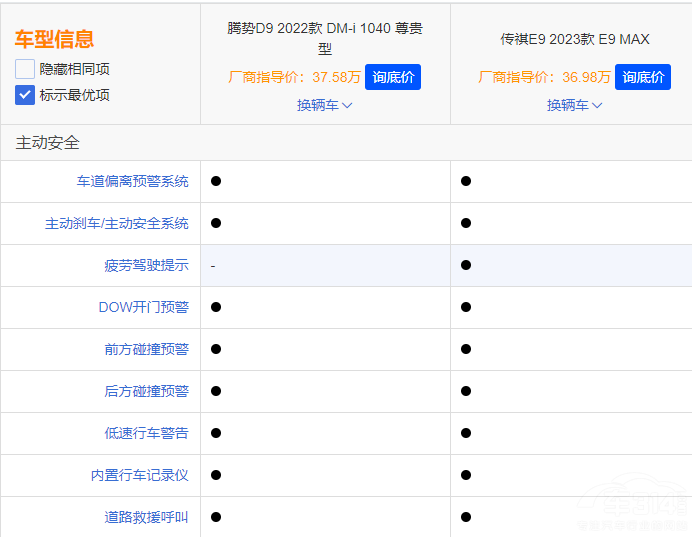Check the 隐藏相同项 checkbox

pos(25,69)
